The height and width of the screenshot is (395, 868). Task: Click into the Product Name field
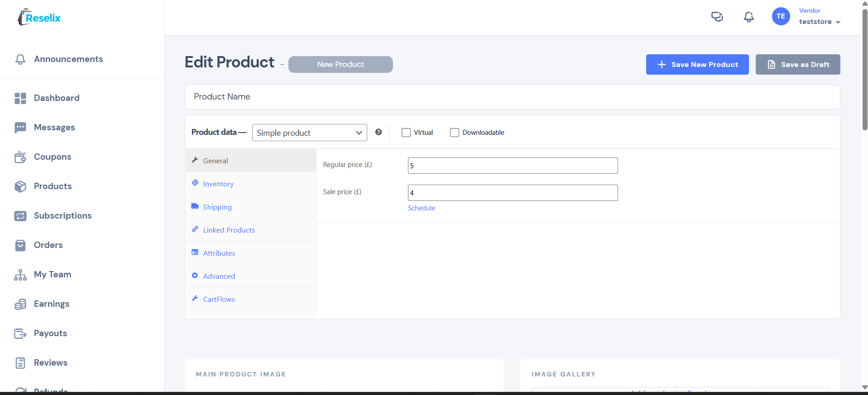click(512, 97)
